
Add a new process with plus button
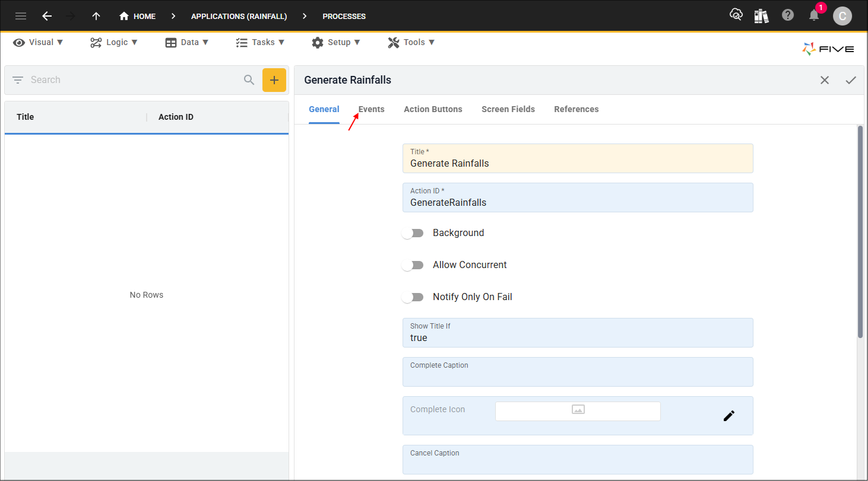pos(274,80)
